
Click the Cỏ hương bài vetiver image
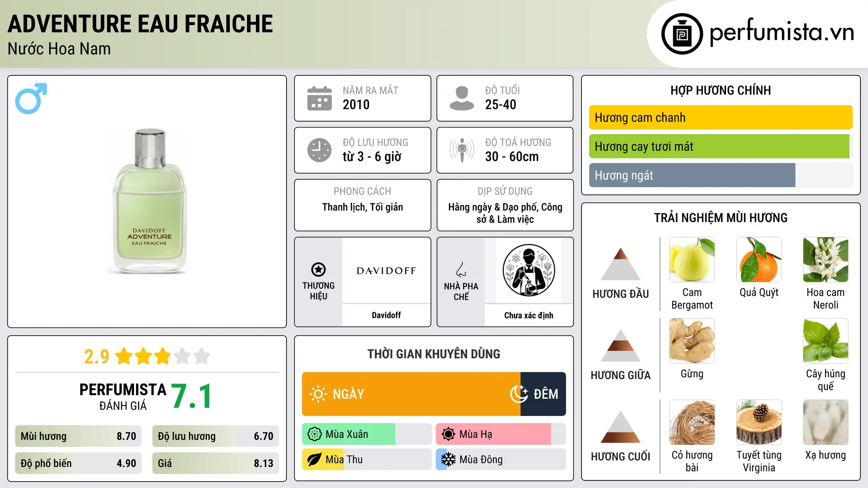click(692, 422)
